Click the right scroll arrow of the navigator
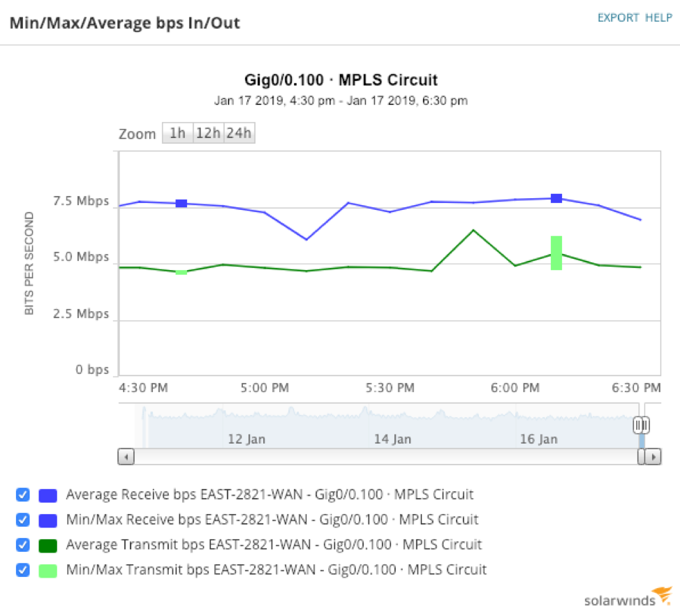Viewport: 680px width, 616px height. 653,456
